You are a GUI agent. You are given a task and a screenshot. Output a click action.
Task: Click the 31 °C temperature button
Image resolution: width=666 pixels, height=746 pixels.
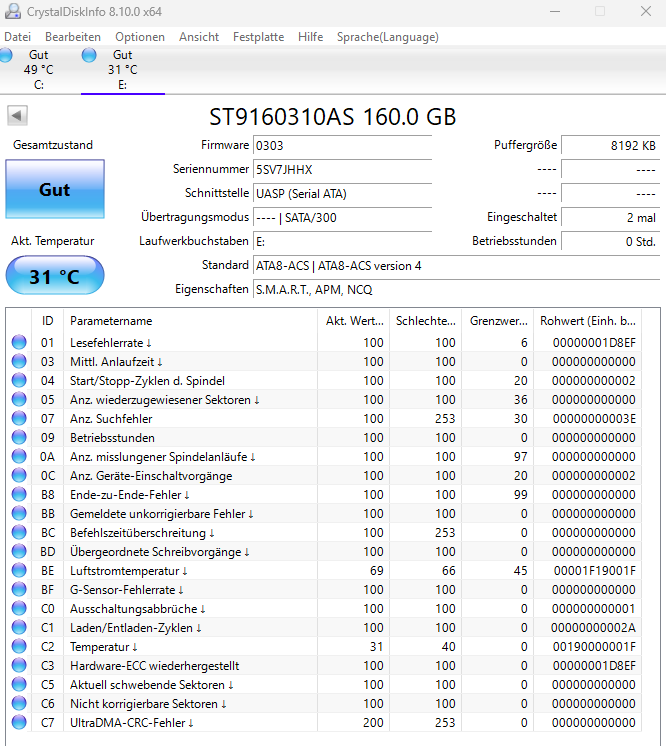point(55,276)
